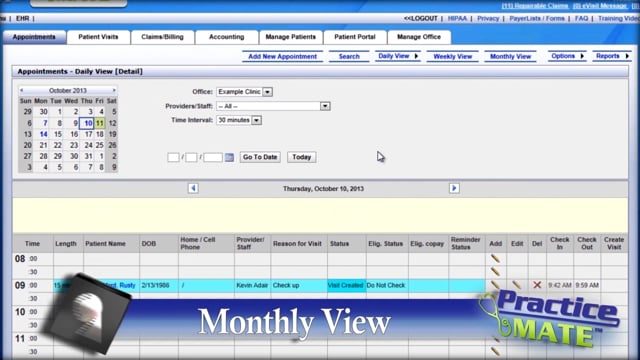Open the Claims/Billing tab
640x360 pixels.
(x=162, y=37)
